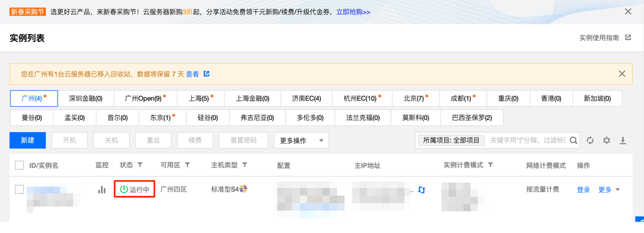Click the colorful icon beside 标准型S4
The image size is (644, 233).
pyautogui.click(x=243, y=188)
